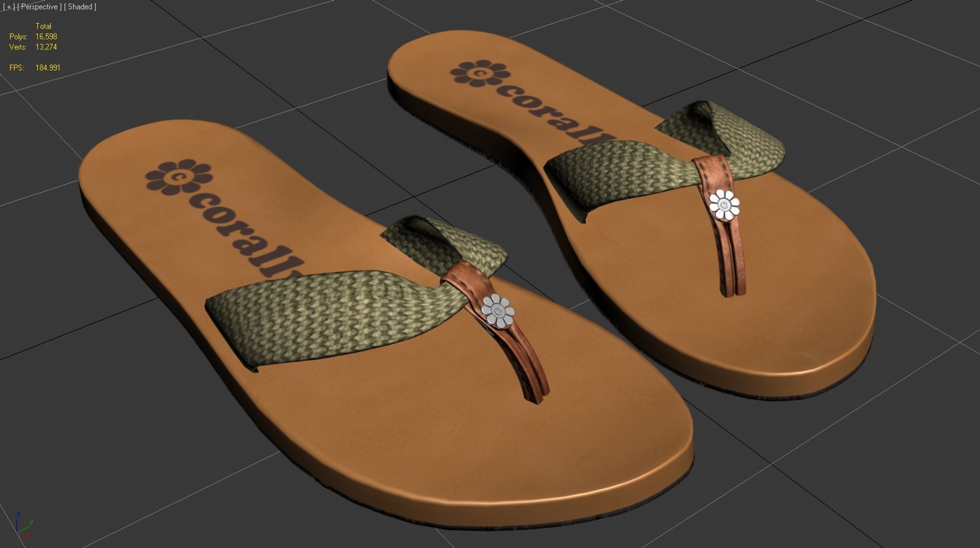Click the XYZ axis tripod gizmo
The height and width of the screenshot is (548, 980).
point(23,525)
